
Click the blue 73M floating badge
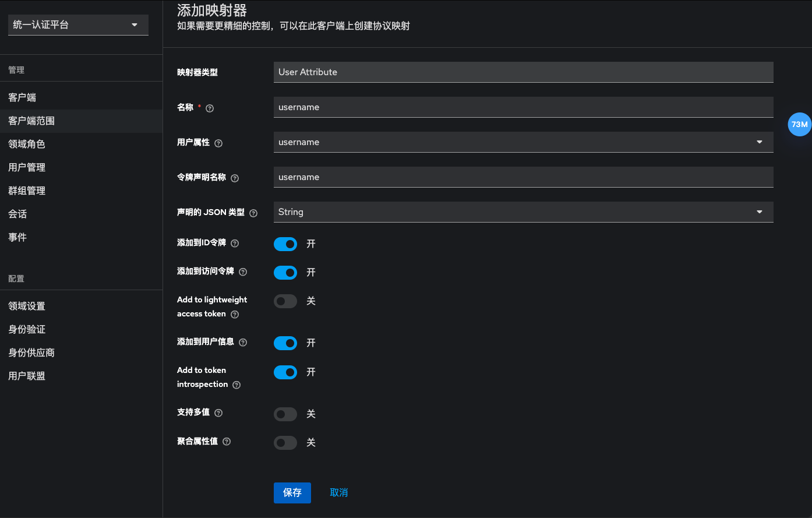point(799,124)
